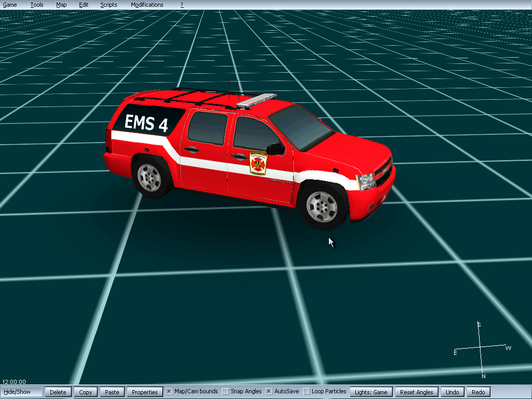Click the Paste button

point(112,392)
